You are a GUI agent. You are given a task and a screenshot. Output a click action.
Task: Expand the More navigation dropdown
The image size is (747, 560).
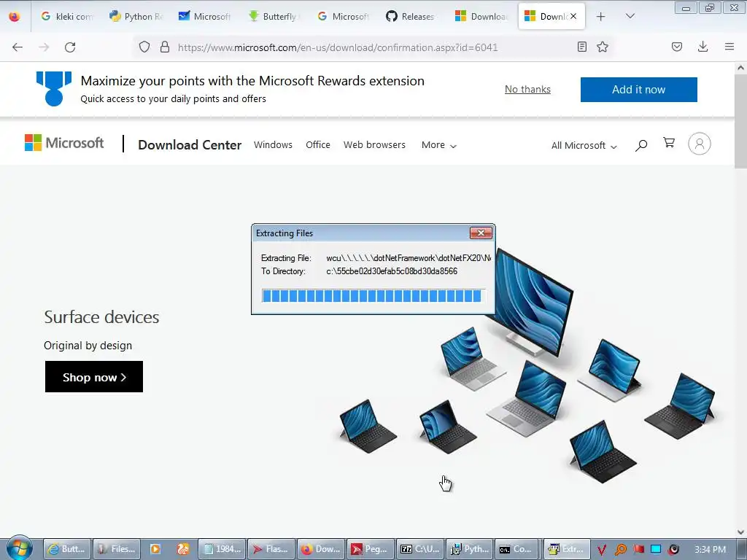tap(438, 145)
